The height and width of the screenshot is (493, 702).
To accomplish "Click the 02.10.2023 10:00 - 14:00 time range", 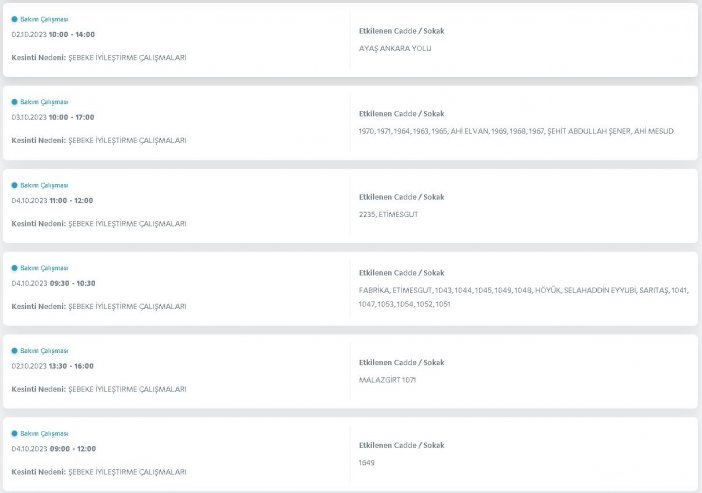I will coord(53,34).
